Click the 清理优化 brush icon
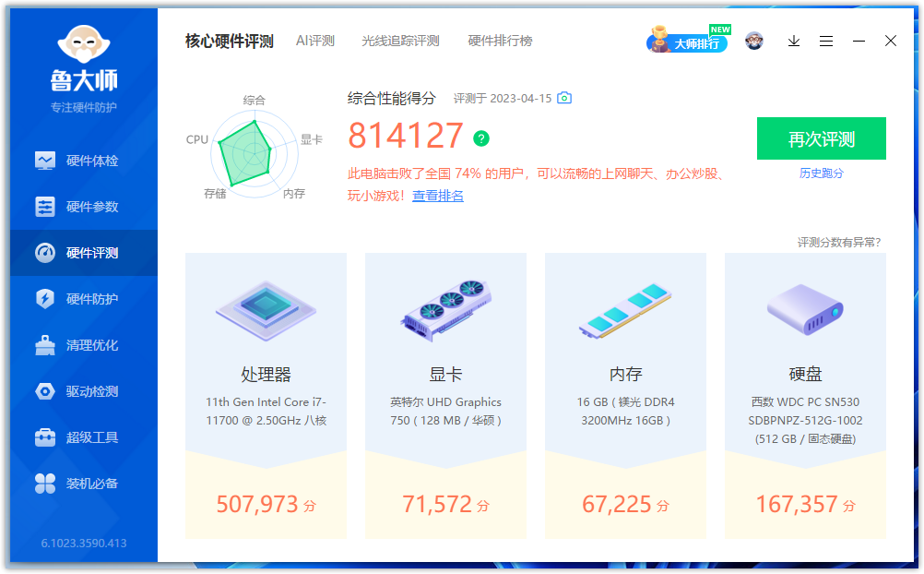924x574 pixels. [x=45, y=345]
